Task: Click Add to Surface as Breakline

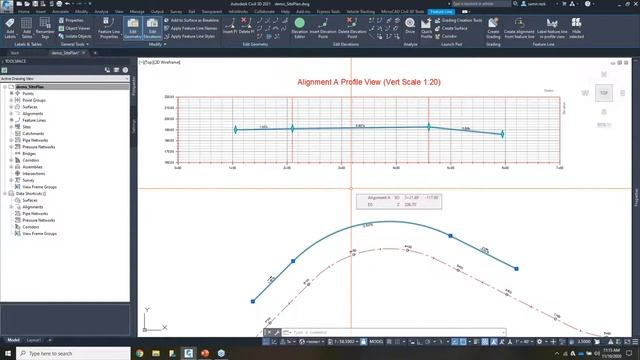Action: [x=191, y=20]
